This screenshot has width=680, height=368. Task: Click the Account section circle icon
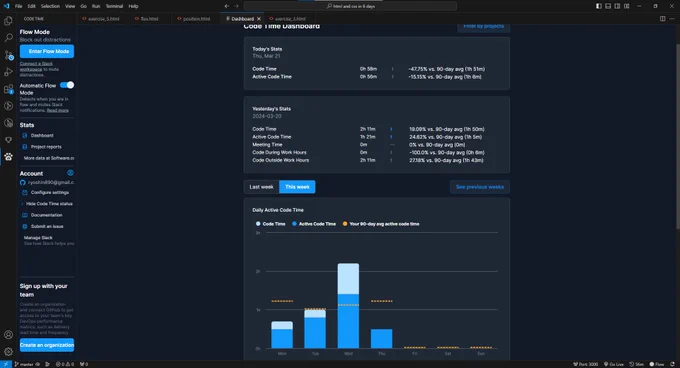point(70,173)
